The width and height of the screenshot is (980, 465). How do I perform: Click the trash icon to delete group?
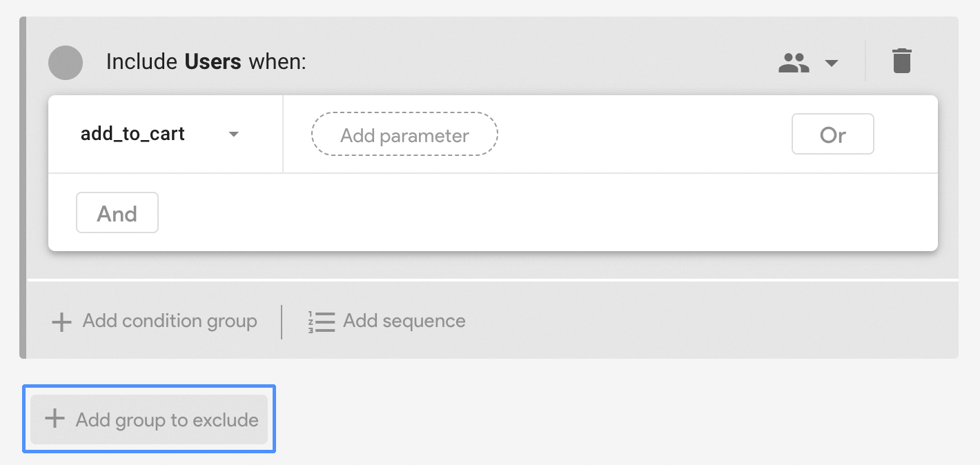[x=901, y=61]
